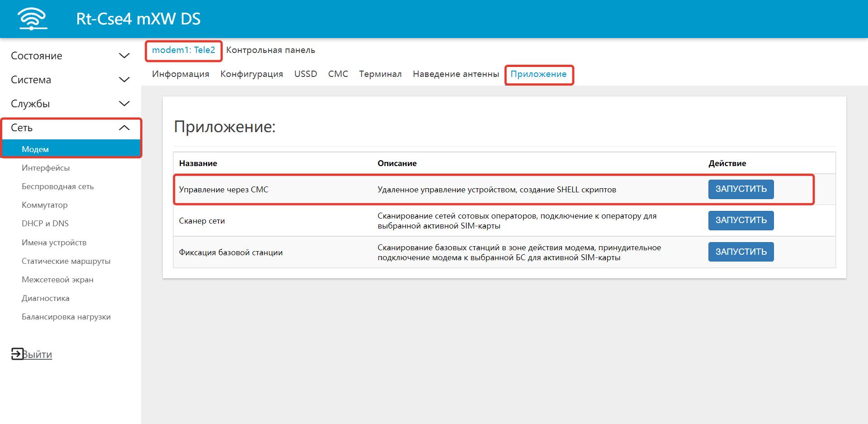Viewport: 868px width, 424px height.
Task: Expand the Состояние menu chevron
Action: [124, 56]
